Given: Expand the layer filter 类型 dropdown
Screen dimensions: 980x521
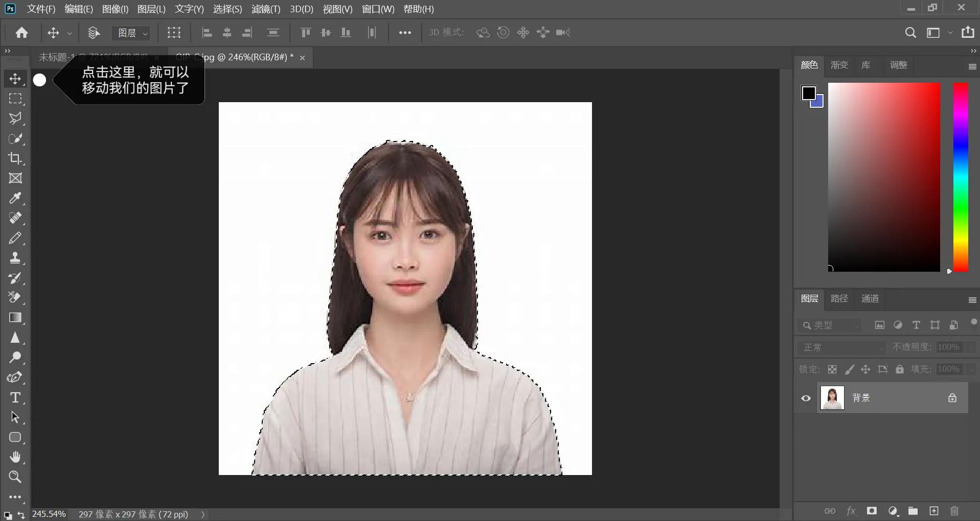Looking at the screenshot, I should 856,325.
